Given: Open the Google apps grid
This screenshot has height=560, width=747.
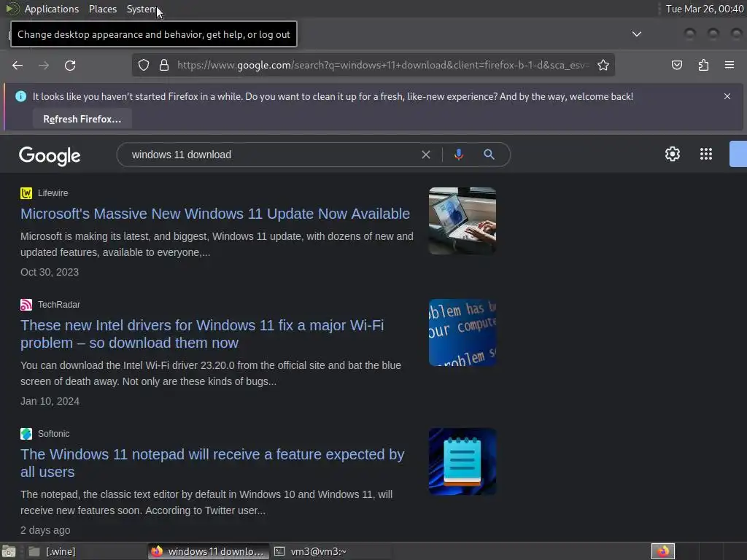Looking at the screenshot, I should click(706, 154).
